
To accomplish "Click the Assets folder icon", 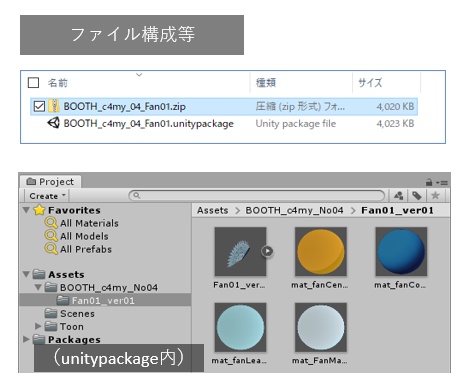I will click(39, 274).
